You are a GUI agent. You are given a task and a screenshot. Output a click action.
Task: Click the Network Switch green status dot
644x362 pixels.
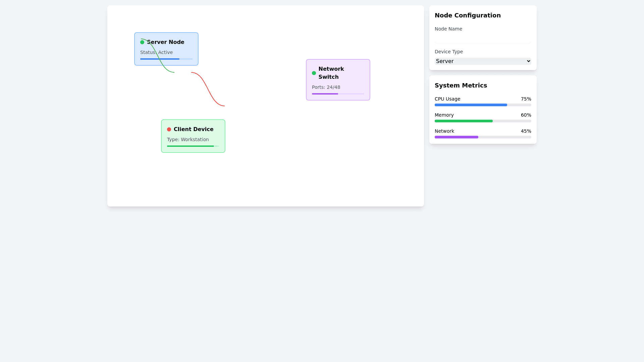314,73
